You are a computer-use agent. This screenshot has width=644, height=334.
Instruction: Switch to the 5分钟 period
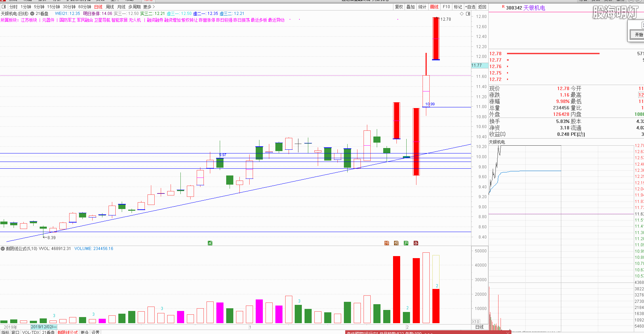(39, 7)
